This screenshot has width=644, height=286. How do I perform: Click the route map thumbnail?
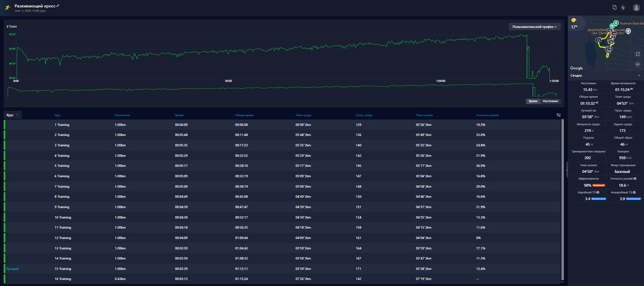pyautogui.click(x=605, y=44)
